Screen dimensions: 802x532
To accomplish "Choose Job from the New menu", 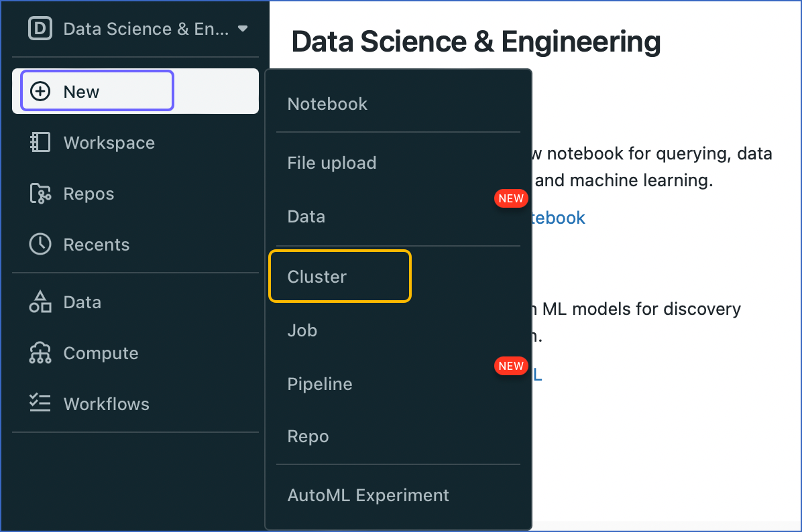I will (302, 330).
